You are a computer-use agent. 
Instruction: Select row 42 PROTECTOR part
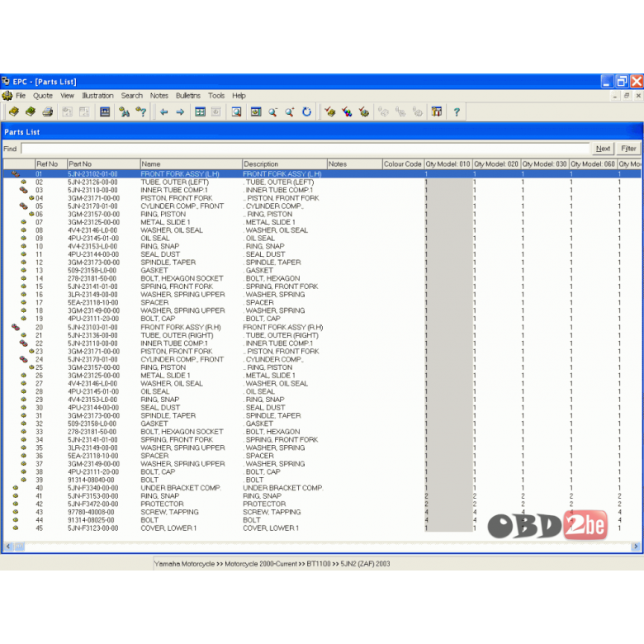click(322, 504)
